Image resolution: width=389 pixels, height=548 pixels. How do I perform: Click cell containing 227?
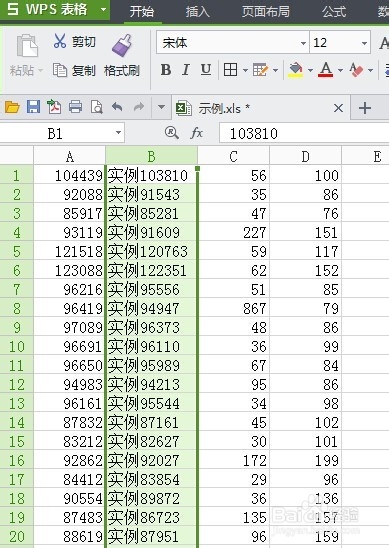pyautogui.click(x=233, y=232)
